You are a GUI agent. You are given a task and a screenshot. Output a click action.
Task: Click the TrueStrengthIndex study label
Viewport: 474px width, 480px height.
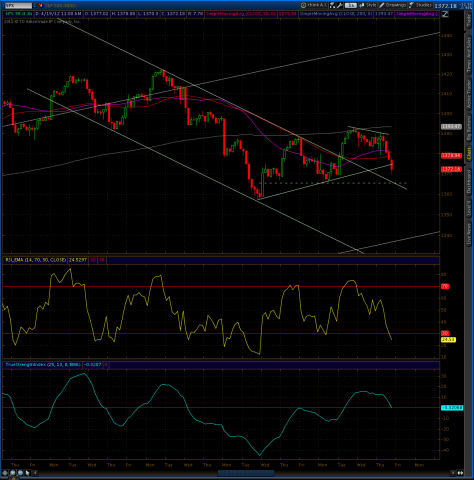[x=43, y=365]
